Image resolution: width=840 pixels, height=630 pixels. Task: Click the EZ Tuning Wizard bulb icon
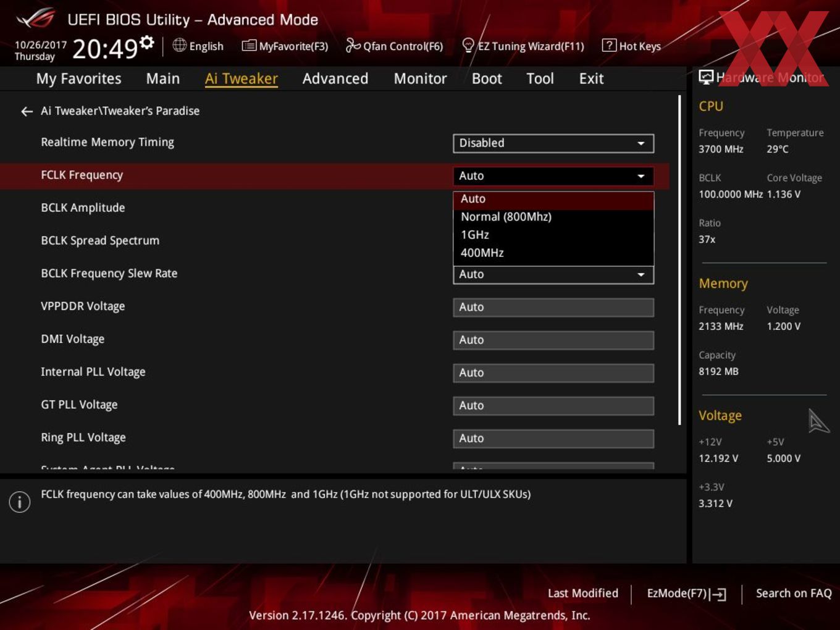click(x=468, y=45)
